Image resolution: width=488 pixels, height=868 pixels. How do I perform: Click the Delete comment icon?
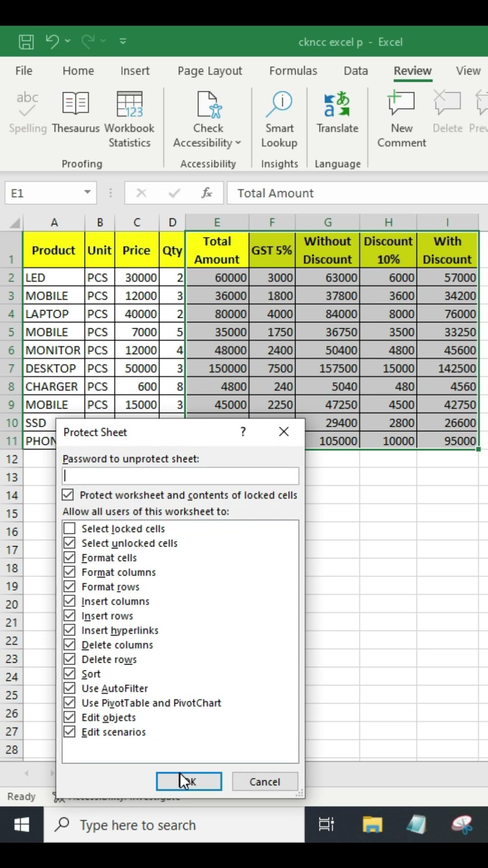(x=447, y=102)
